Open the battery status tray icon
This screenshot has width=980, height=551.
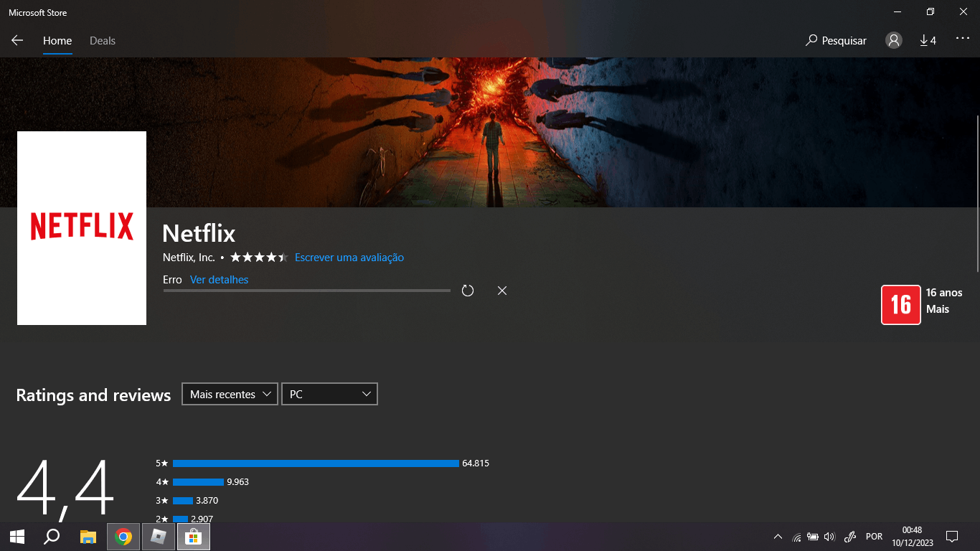[x=813, y=537]
